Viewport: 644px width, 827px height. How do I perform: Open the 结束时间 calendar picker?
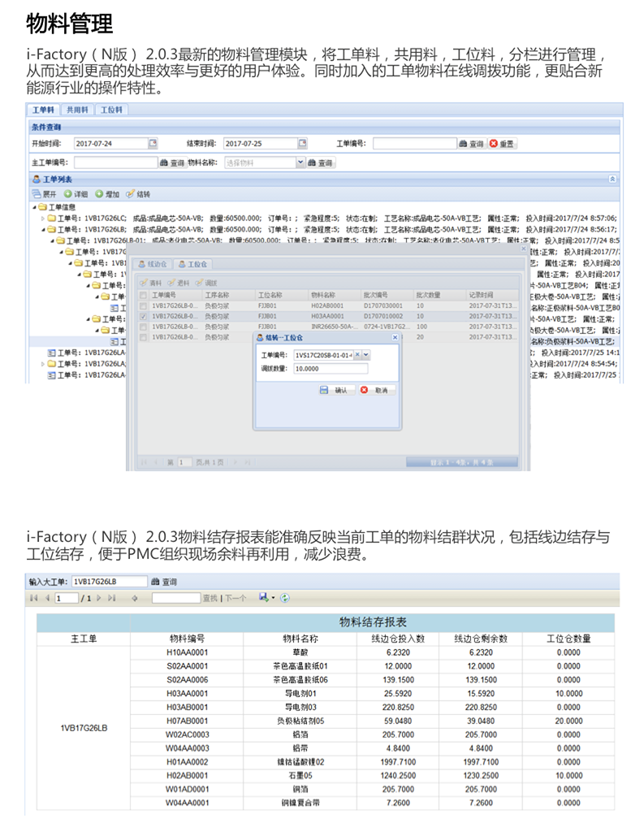(x=303, y=143)
